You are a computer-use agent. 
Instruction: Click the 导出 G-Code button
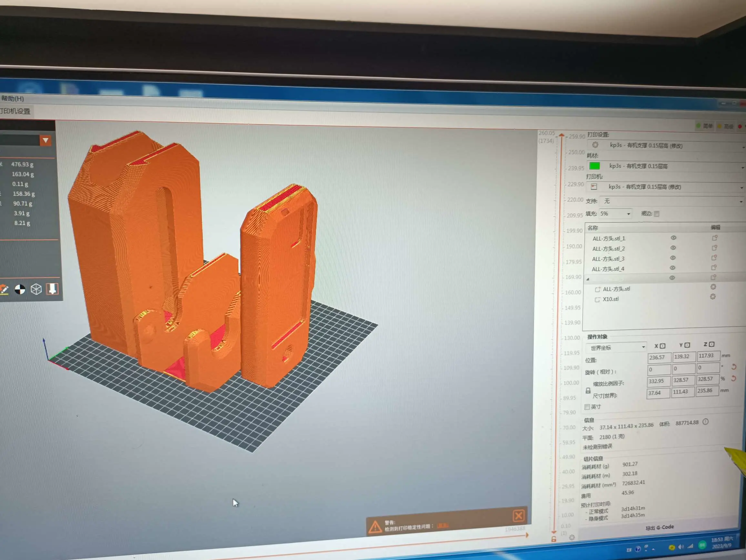tap(659, 527)
